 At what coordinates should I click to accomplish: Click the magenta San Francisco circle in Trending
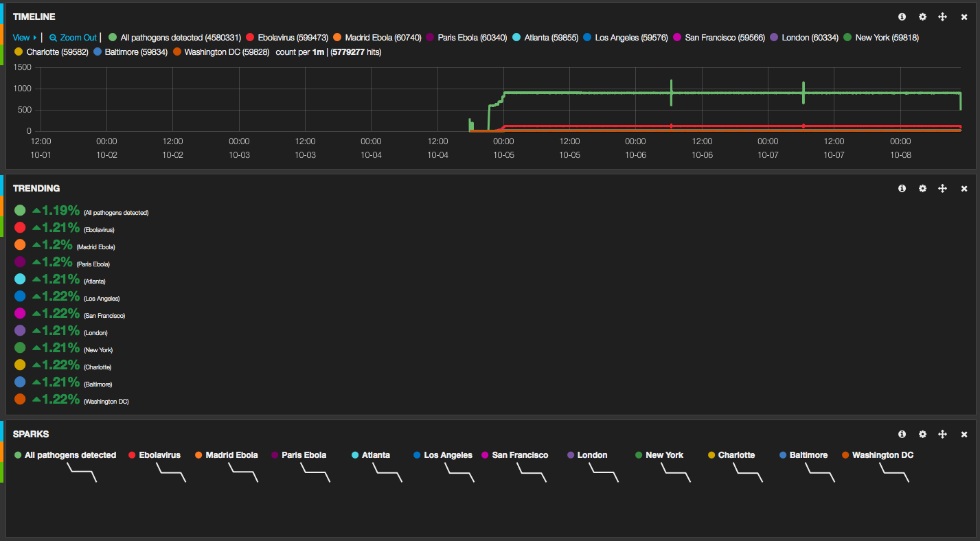[20, 313]
